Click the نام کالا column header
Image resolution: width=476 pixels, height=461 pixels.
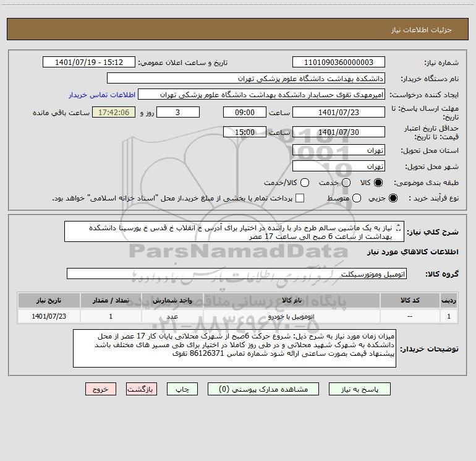coord(291,301)
